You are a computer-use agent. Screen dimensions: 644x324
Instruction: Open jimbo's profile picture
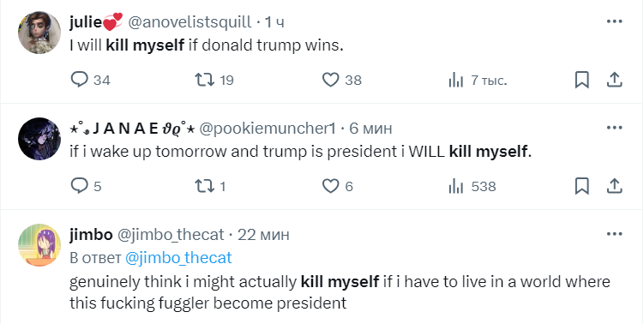coord(39,245)
